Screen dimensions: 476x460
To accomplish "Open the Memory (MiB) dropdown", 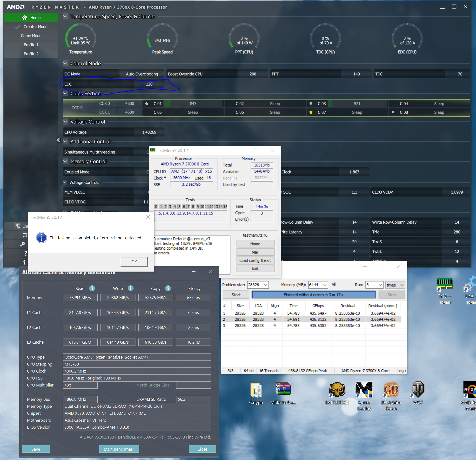I will (x=325, y=285).
